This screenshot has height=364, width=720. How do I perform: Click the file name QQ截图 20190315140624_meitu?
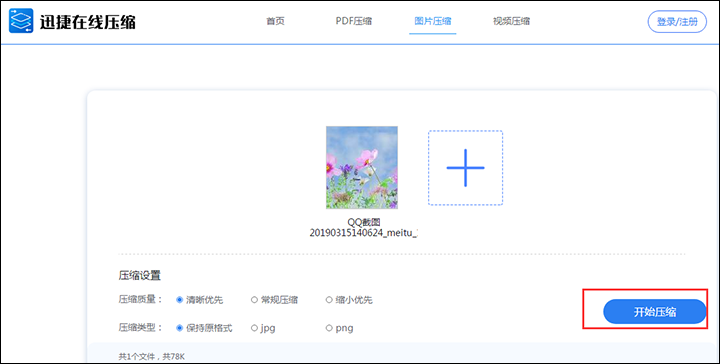364,228
